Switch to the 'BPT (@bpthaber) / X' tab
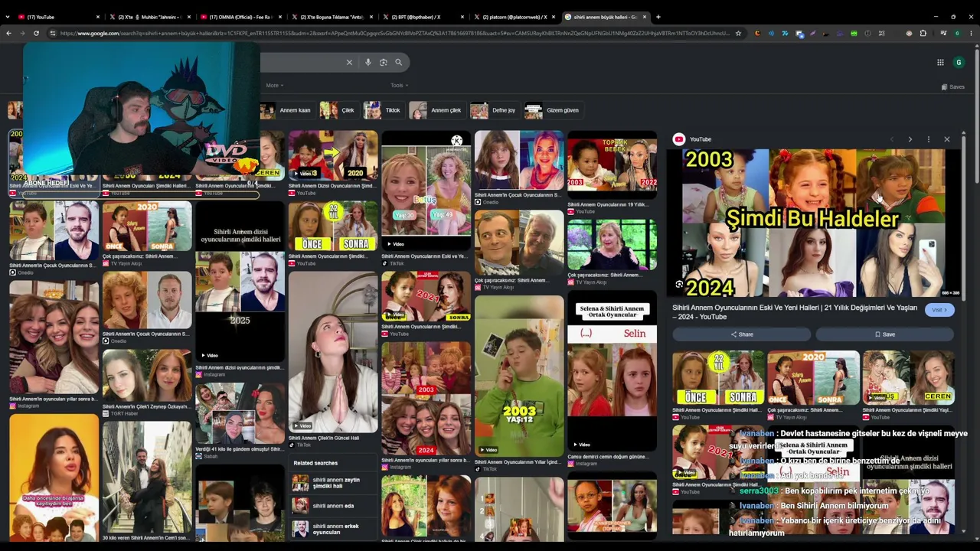 pyautogui.click(x=425, y=17)
